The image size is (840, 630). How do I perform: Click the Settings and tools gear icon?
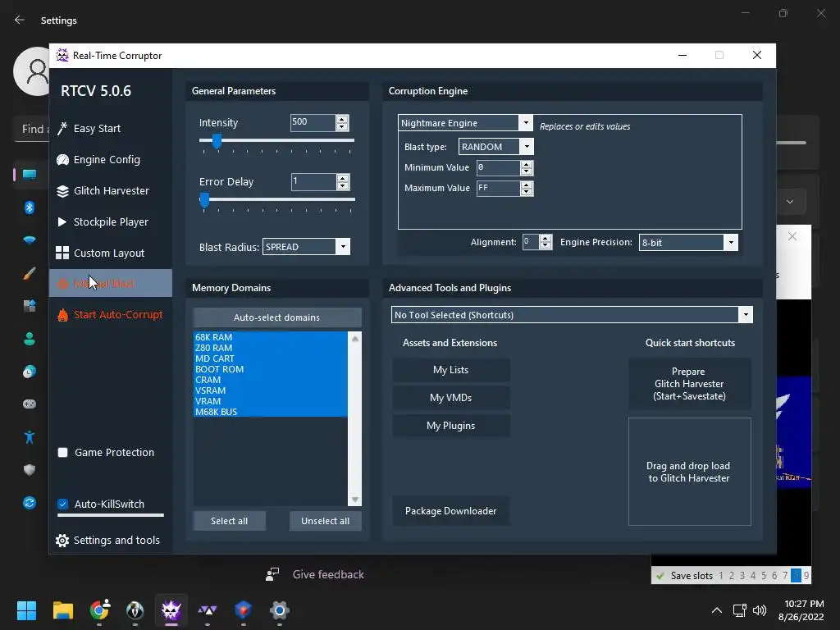[x=62, y=541]
